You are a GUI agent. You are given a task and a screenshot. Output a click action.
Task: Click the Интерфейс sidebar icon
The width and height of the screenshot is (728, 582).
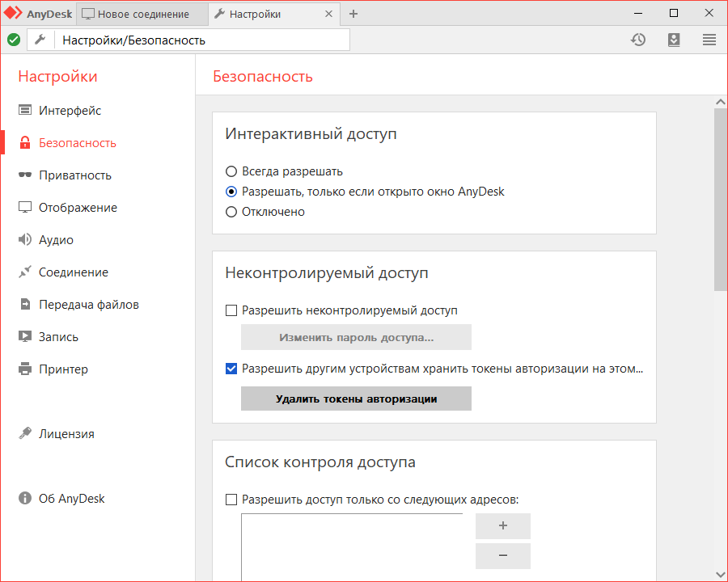(24, 110)
